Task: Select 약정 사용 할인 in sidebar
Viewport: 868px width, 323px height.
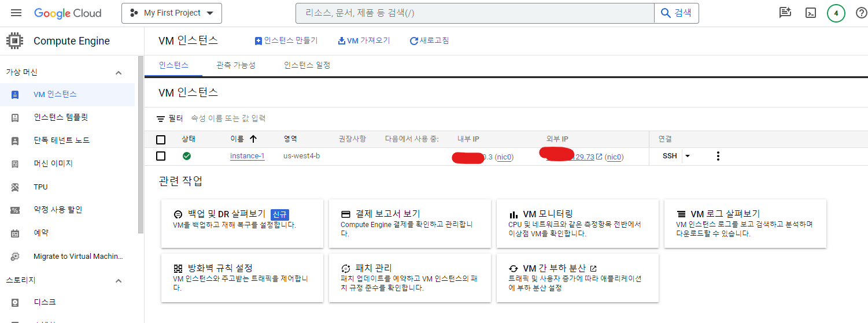Action: coord(68,210)
